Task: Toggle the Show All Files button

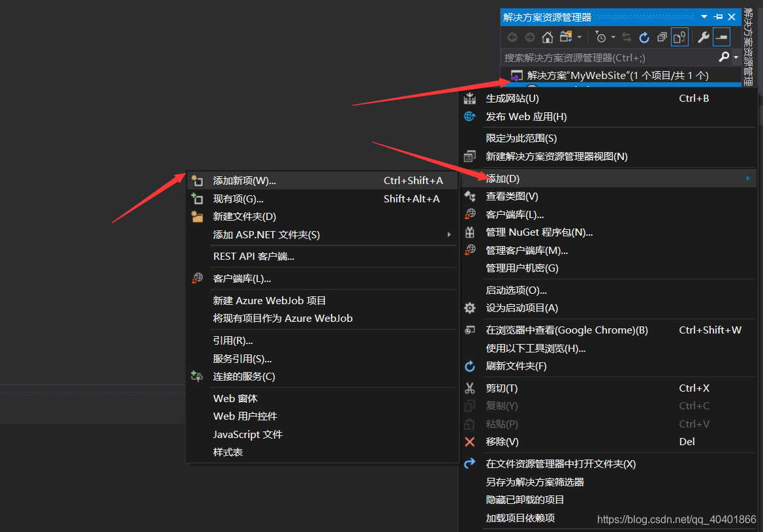Action: [680, 37]
